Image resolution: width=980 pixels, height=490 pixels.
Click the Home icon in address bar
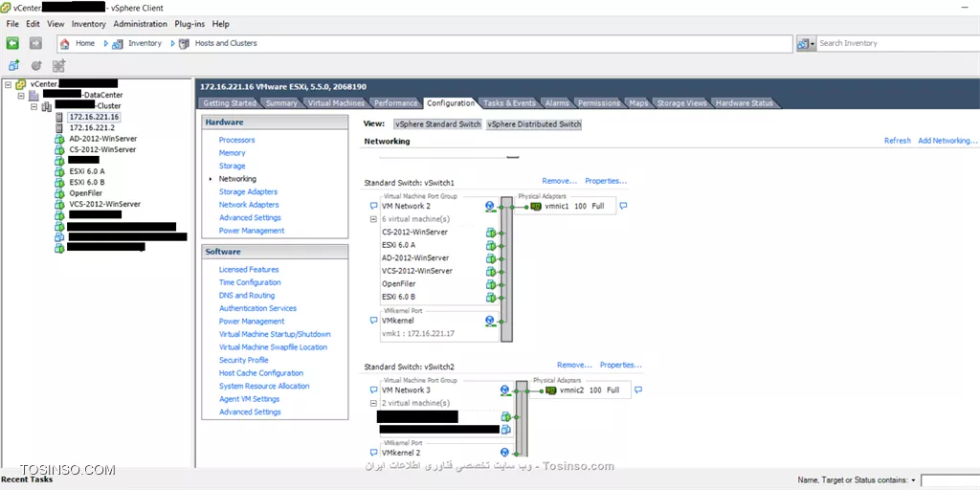point(64,43)
